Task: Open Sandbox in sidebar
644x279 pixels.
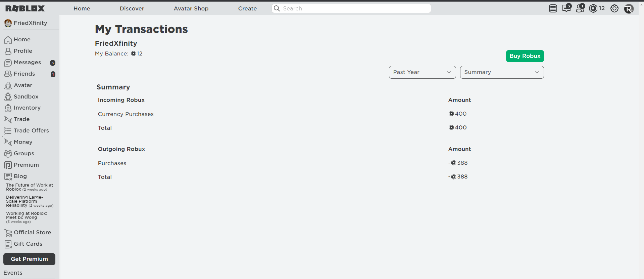Action: pyautogui.click(x=21, y=97)
